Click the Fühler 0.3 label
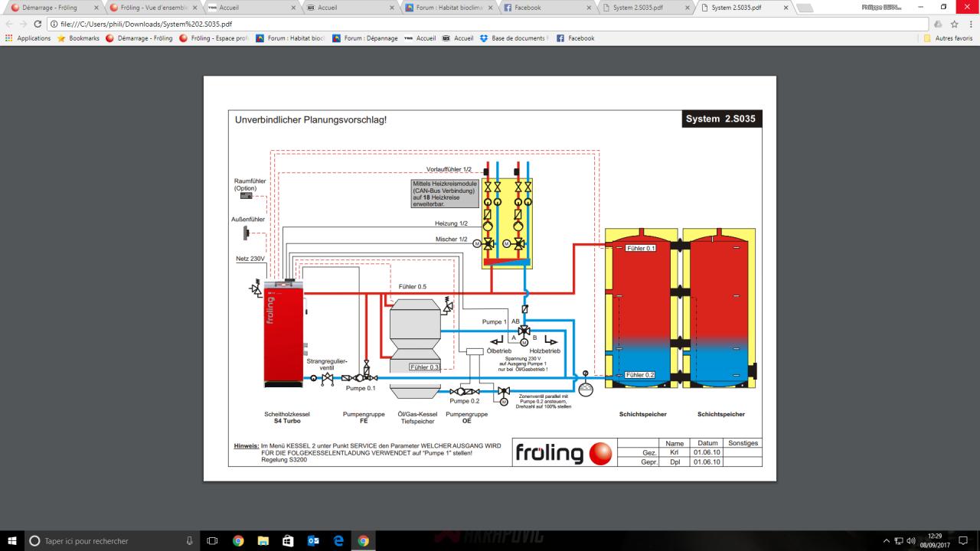Image resolution: width=980 pixels, height=551 pixels. (424, 367)
